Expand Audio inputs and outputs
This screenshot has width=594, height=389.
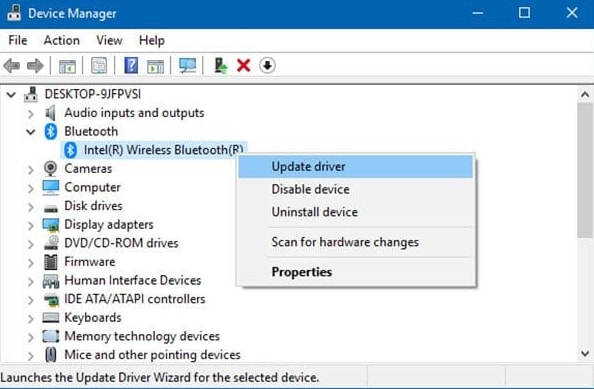pyautogui.click(x=31, y=113)
